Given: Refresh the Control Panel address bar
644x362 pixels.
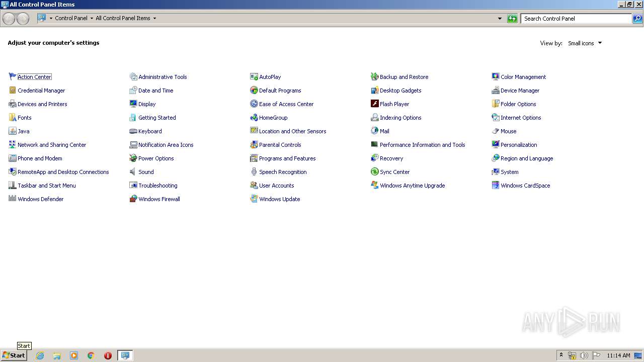Looking at the screenshot, I should [x=512, y=19].
